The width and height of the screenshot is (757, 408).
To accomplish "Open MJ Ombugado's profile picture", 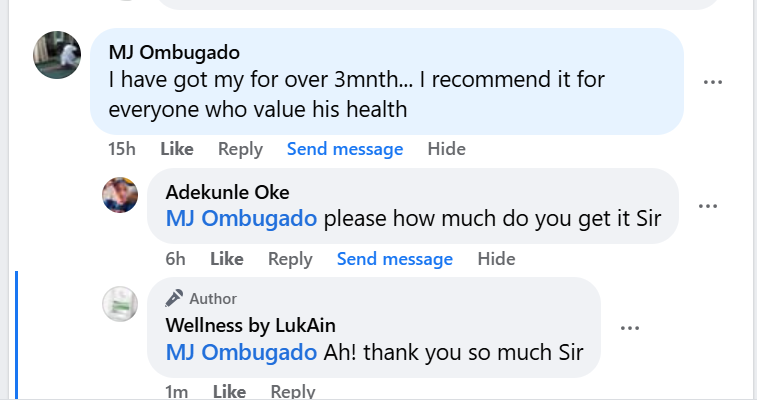I will [x=57, y=55].
